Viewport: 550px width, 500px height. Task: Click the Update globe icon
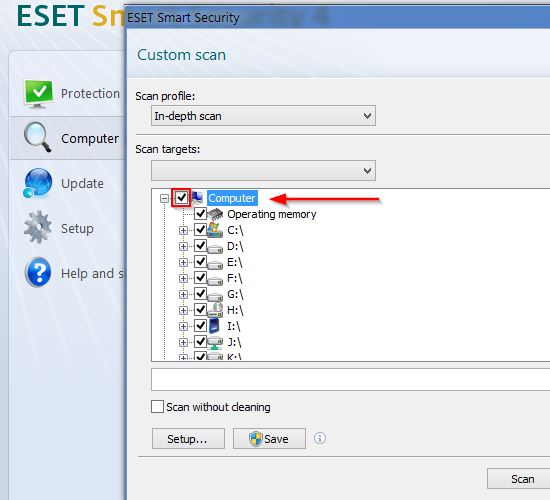pyautogui.click(x=38, y=183)
